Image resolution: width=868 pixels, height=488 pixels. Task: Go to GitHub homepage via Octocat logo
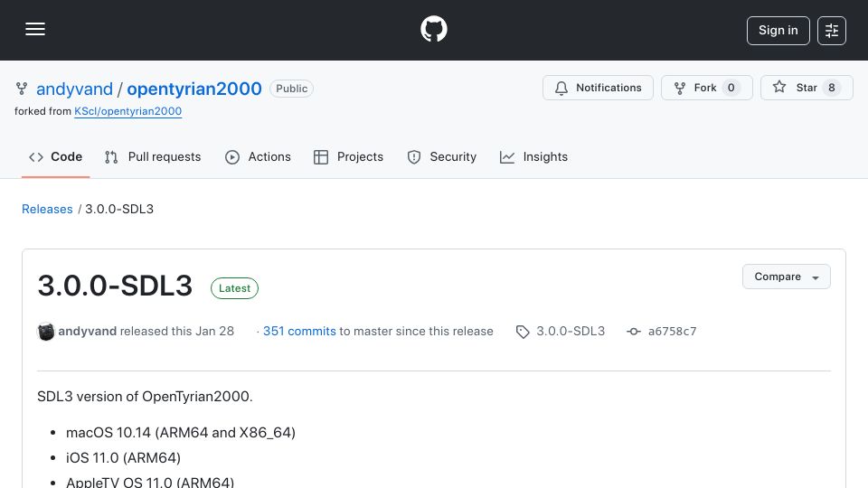(433, 29)
